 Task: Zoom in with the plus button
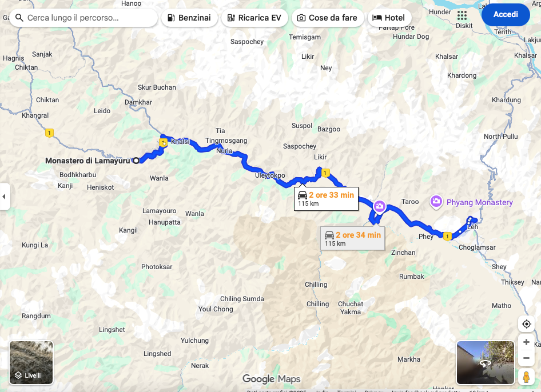tap(526, 342)
